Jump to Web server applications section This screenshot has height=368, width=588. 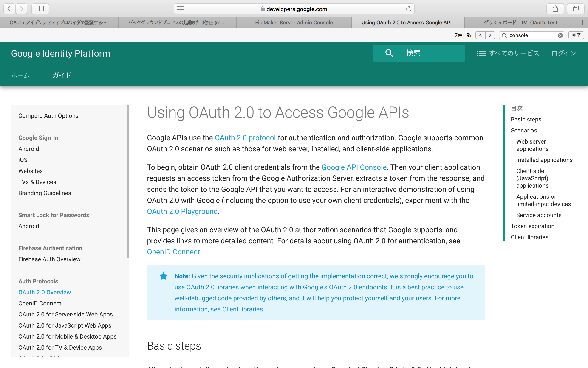pyautogui.click(x=532, y=145)
